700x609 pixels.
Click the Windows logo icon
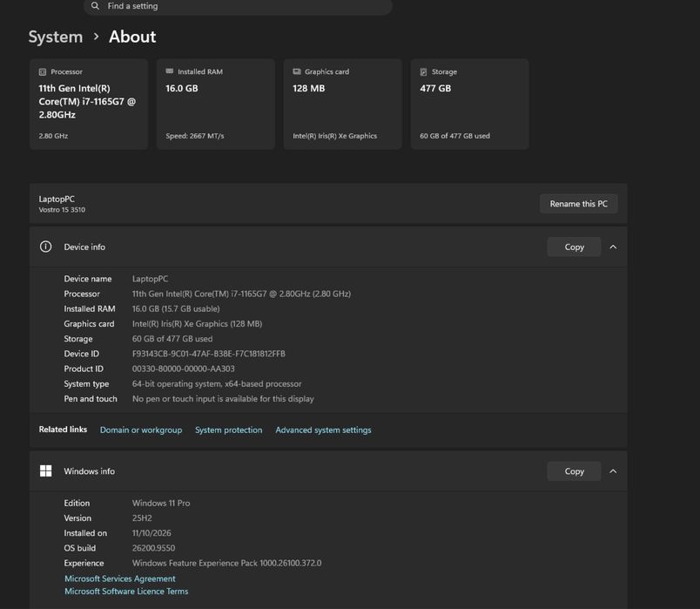pyautogui.click(x=45, y=471)
